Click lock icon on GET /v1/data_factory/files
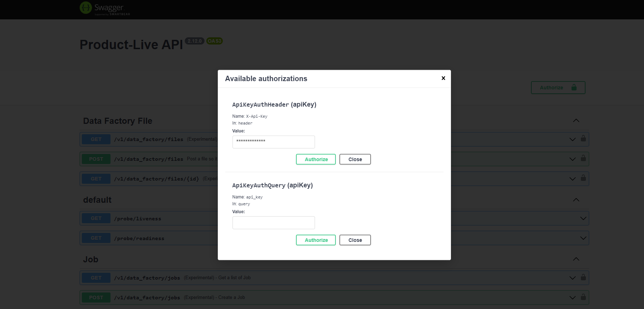The image size is (644, 309). click(583, 139)
